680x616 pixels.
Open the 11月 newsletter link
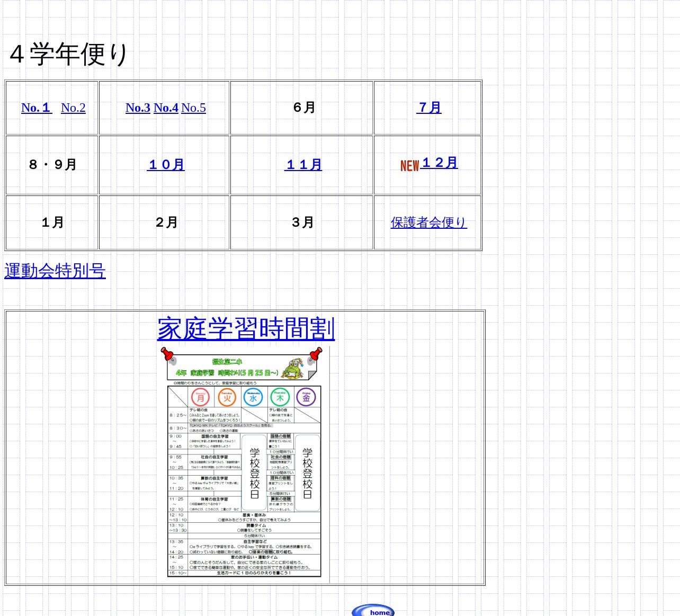(x=303, y=165)
